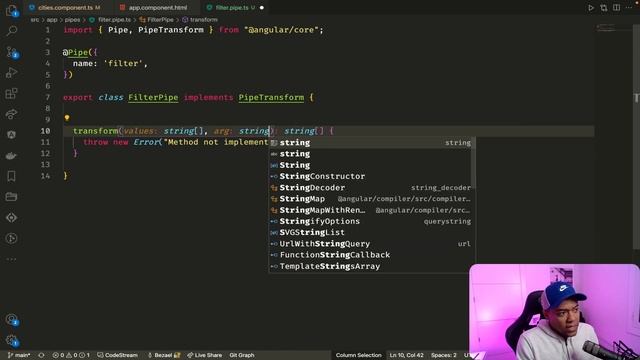The width and height of the screenshot is (640, 360).
Task: Open the Run and Debug view
Action: [11, 73]
